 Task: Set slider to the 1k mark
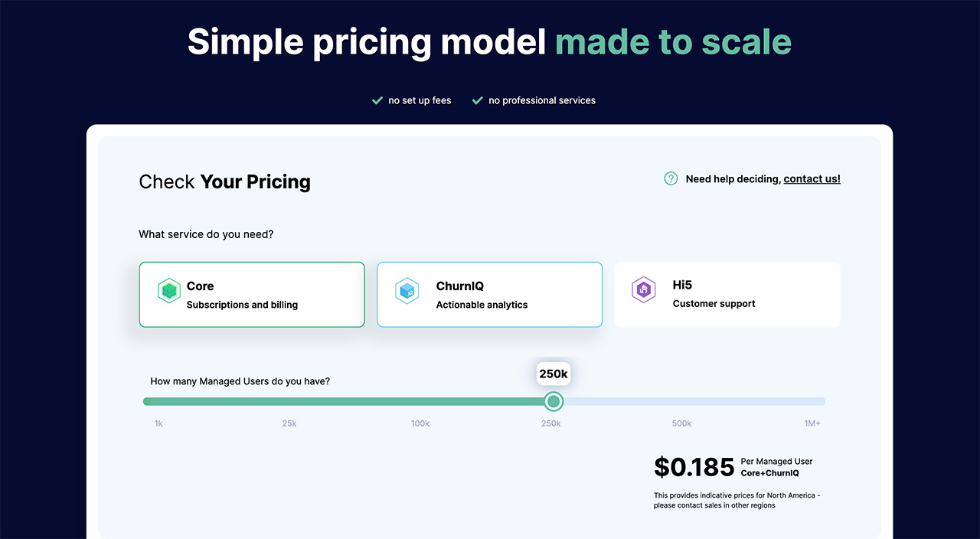(158, 423)
